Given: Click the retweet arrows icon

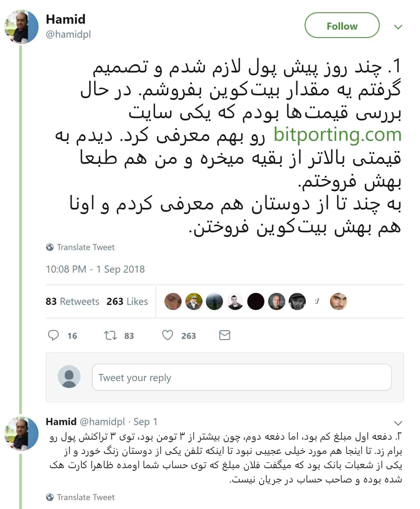Looking at the screenshot, I should 110,335.
